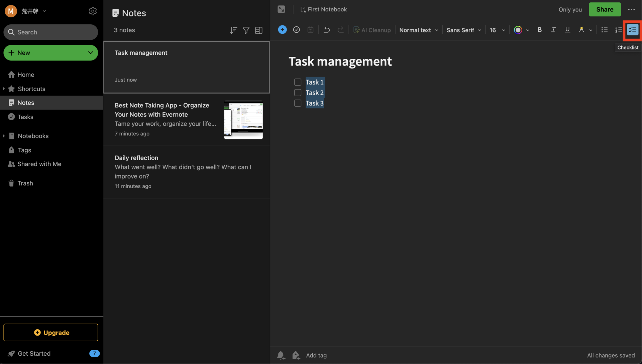This screenshot has width=642, height=364.
Task: Expand the Shortcuts section
Action: click(4, 89)
